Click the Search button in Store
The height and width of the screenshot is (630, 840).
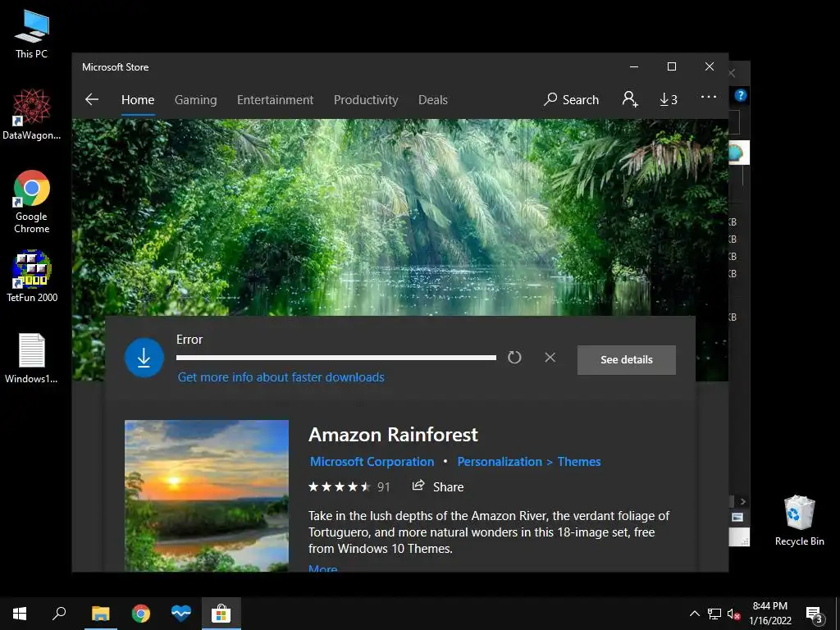click(x=571, y=99)
